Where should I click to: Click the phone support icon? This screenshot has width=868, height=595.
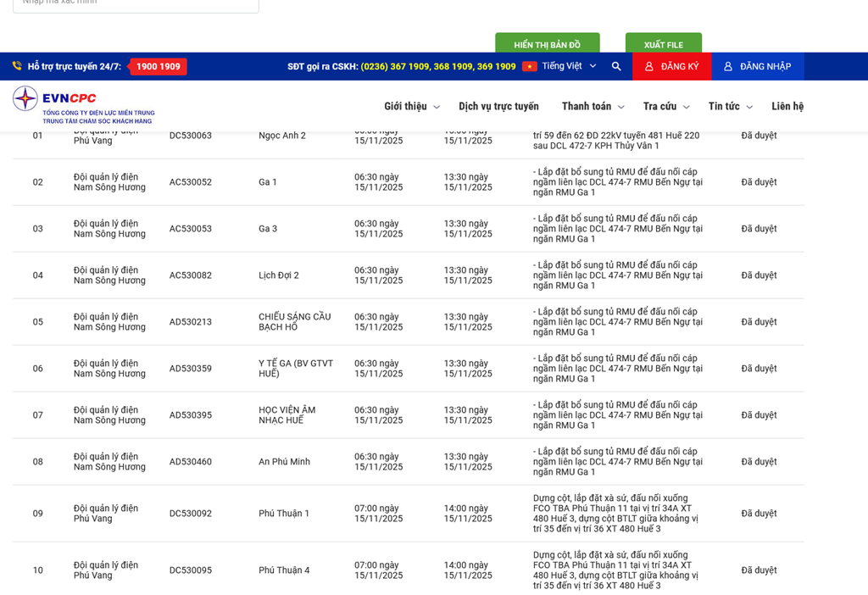[17, 66]
